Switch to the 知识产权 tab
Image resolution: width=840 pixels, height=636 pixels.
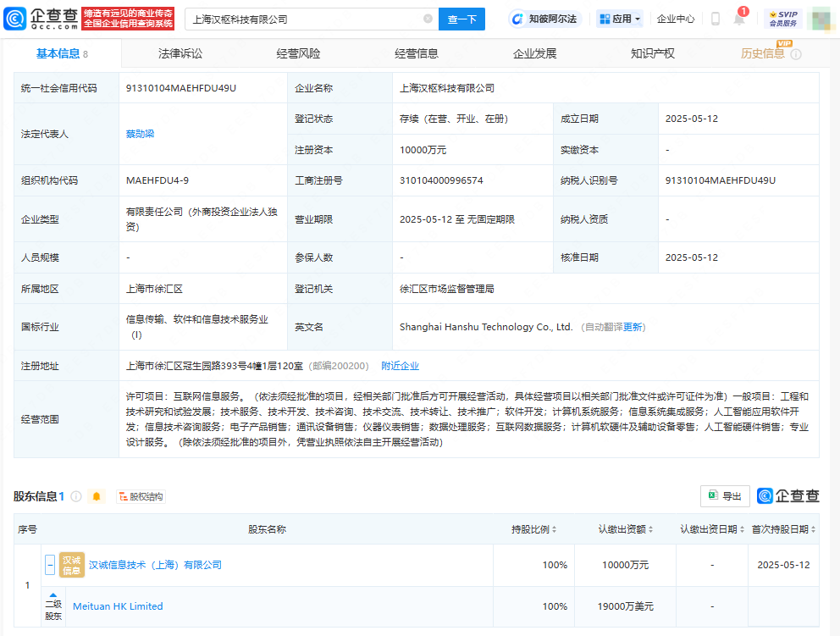coord(653,53)
